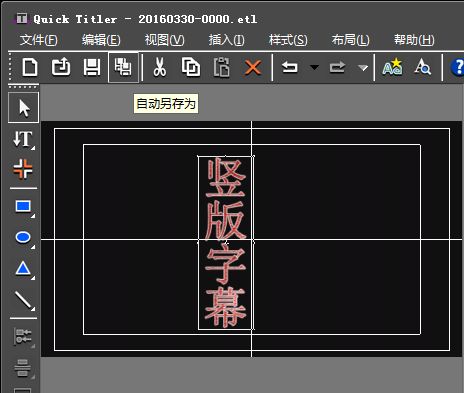Screen dimensions: 464x393
Task: Open the 文件(F) menu
Action: 39,40
